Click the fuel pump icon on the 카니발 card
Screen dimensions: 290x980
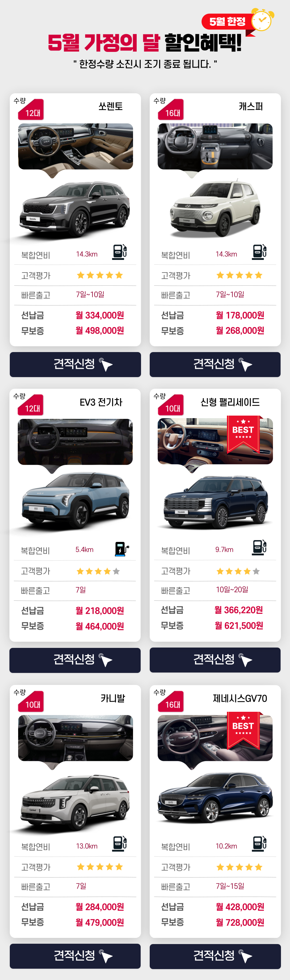tap(119, 844)
